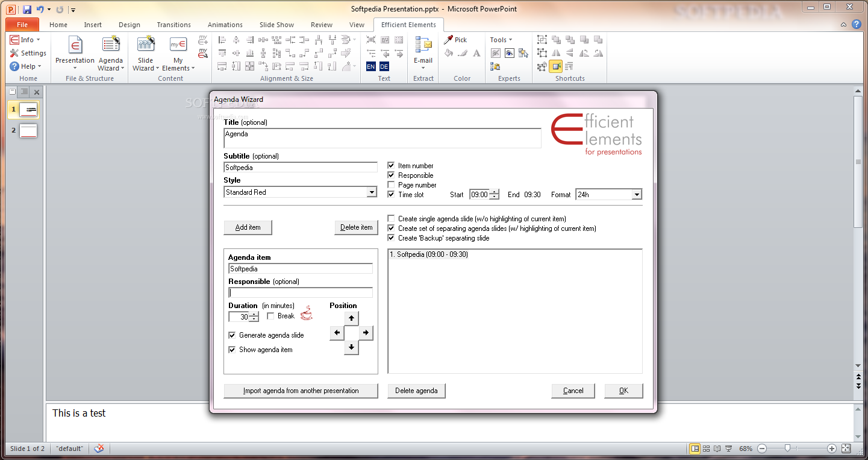Click the Undo arrow in quick access toolbar
Screen dimensions: 868x460
point(40,10)
